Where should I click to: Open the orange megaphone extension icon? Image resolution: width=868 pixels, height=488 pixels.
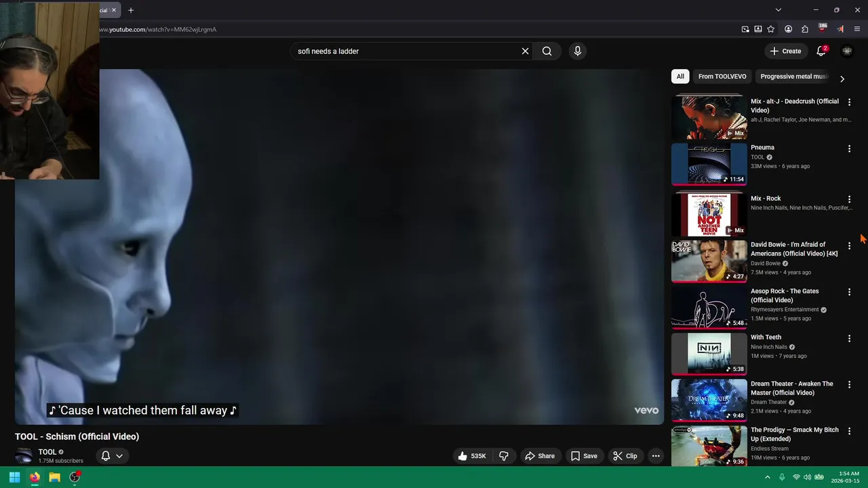(840, 29)
